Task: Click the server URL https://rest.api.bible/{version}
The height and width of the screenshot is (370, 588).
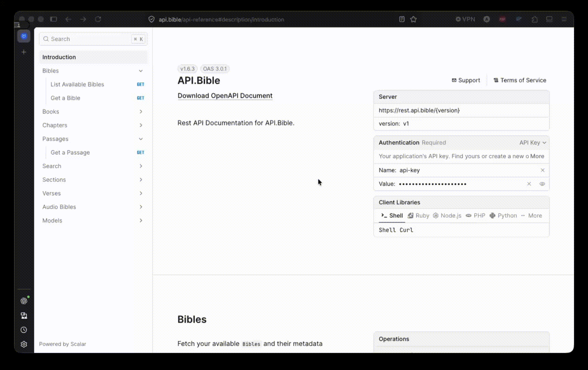Action: 419,110
